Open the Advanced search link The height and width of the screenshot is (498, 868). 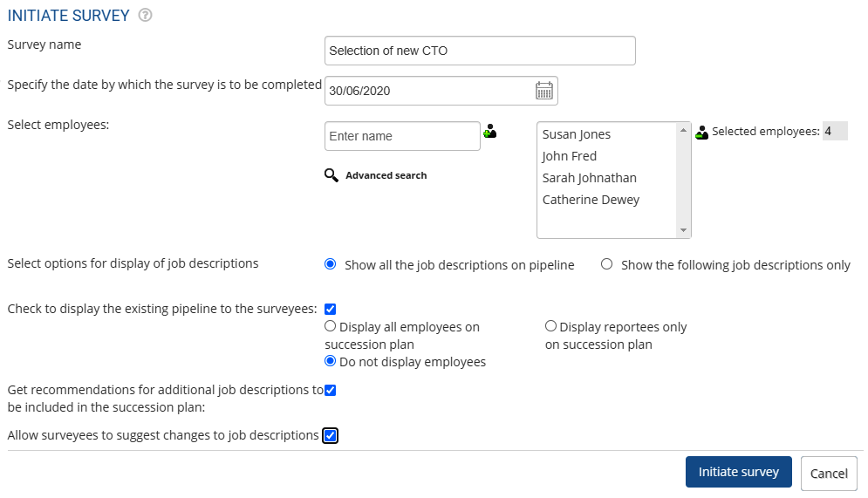click(x=386, y=175)
